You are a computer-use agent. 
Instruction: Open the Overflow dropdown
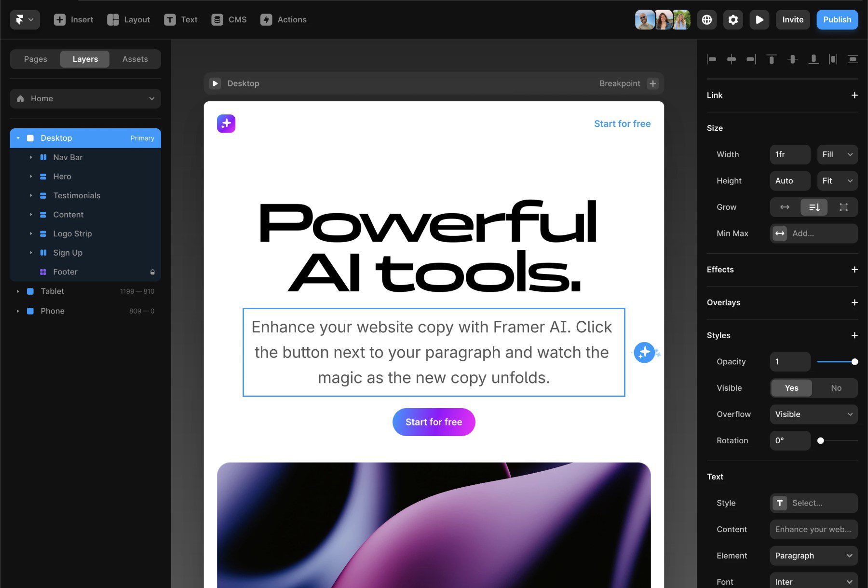[x=814, y=414]
